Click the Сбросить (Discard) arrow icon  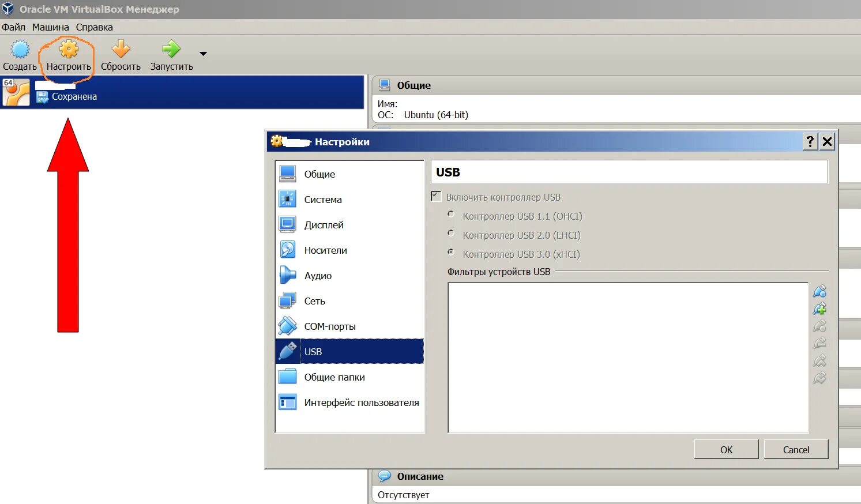121,50
